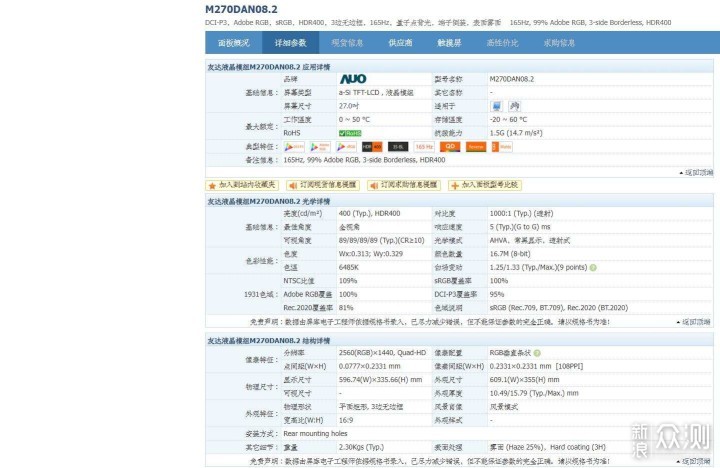The height and width of the screenshot is (468, 720).
Task: Click NTSC ratio value 109%
Action: (x=348, y=281)
